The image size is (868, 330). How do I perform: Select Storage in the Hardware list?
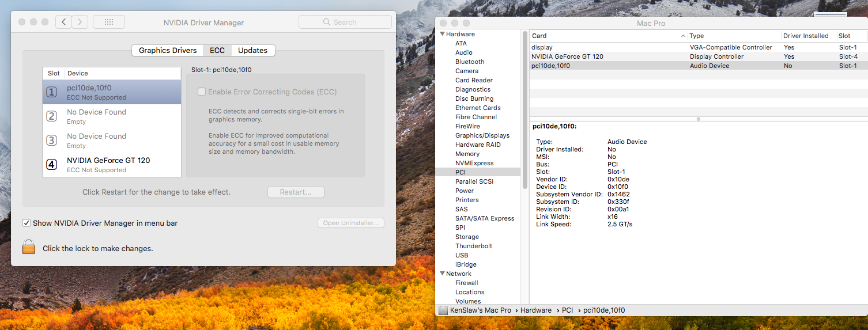pos(467,237)
